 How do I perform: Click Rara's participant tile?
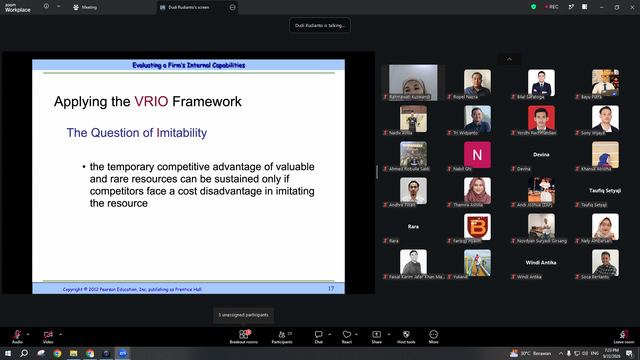pyautogui.click(x=413, y=227)
